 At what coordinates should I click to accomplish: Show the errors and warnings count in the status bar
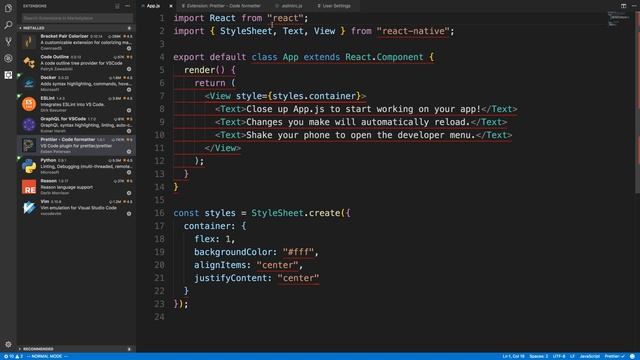(13, 356)
